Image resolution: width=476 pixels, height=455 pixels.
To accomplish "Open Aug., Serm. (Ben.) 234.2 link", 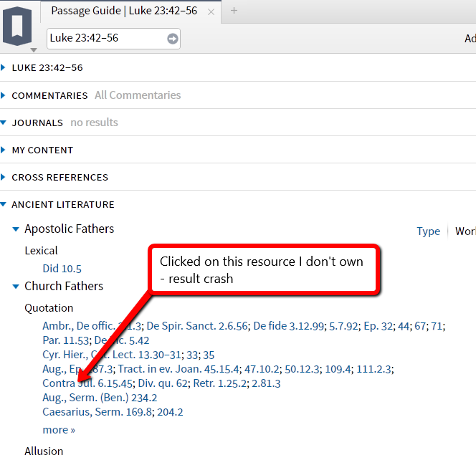I will (x=100, y=398).
